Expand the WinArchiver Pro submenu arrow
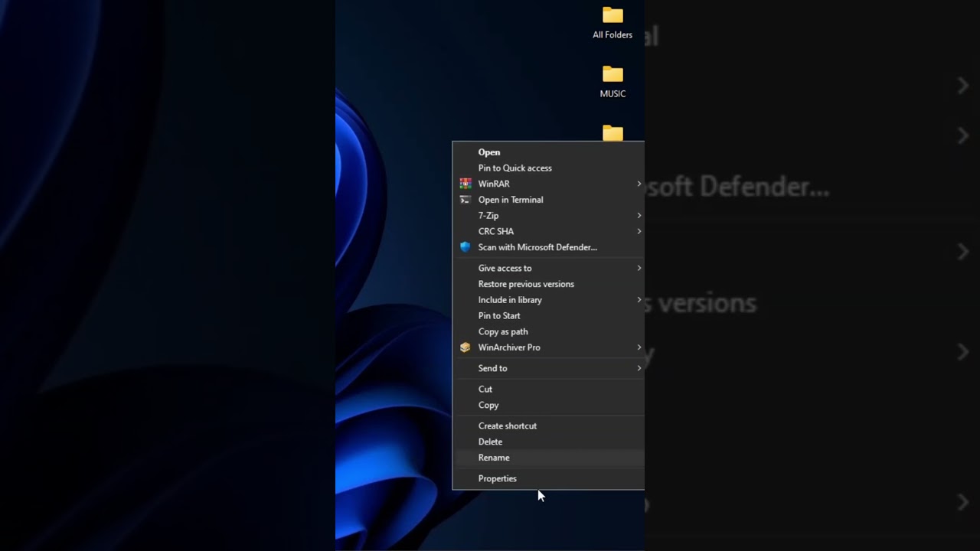This screenshot has width=980, height=551. [639, 347]
